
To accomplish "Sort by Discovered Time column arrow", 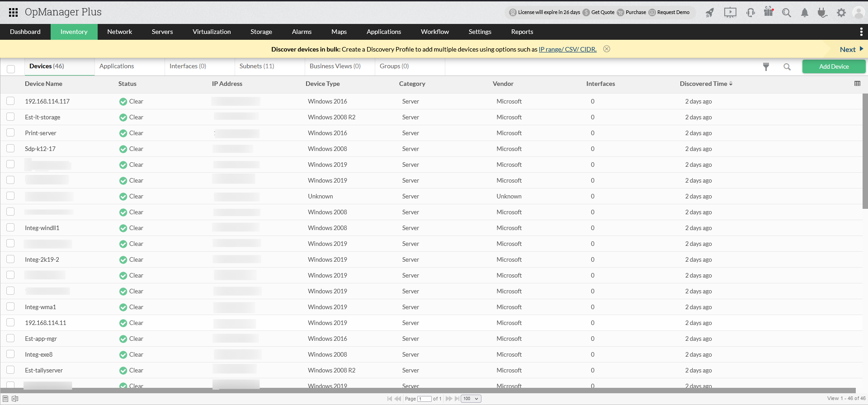I will 731,84.
